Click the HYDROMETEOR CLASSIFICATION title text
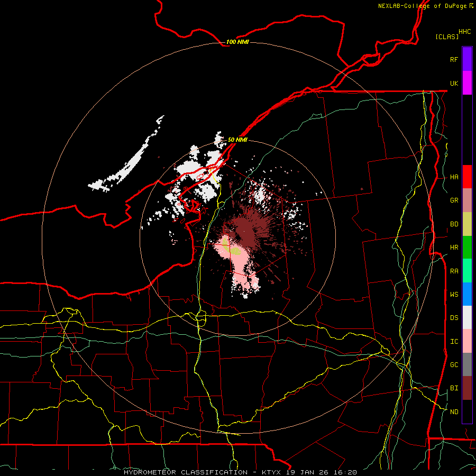 tap(186, 472)
